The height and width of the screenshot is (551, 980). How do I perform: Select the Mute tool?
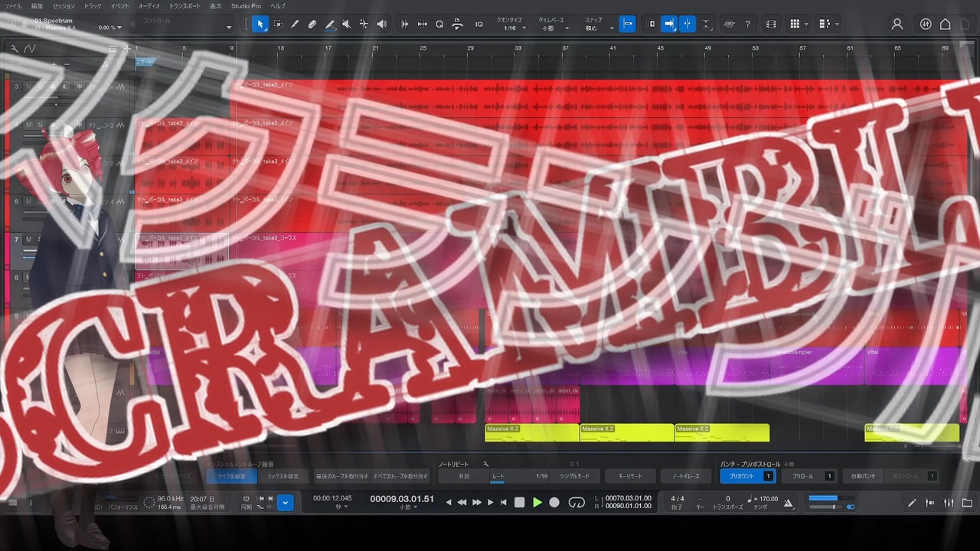coord(346,24)
